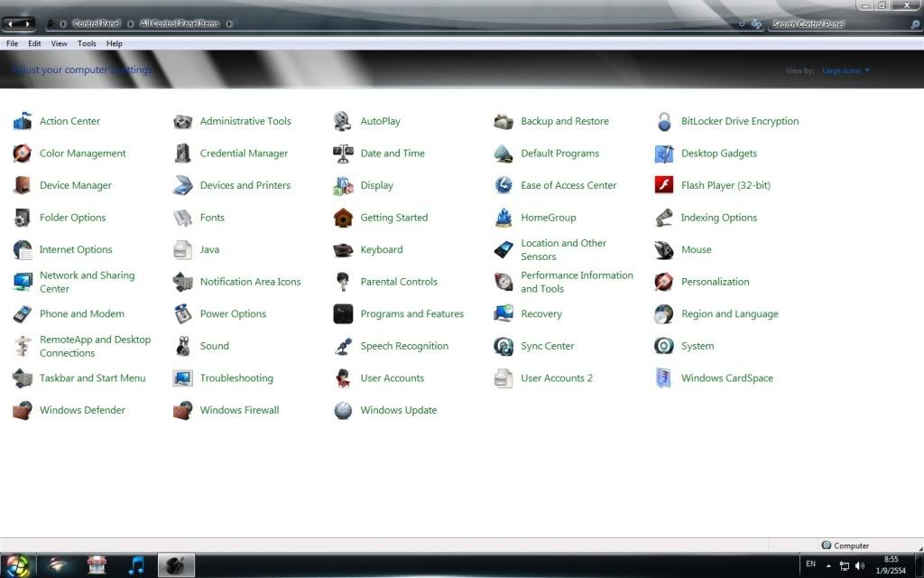Screen dimensions: 924x578
Task: Open the Parental Controls link
Action: pyautogui.click(x=399, y=282)
